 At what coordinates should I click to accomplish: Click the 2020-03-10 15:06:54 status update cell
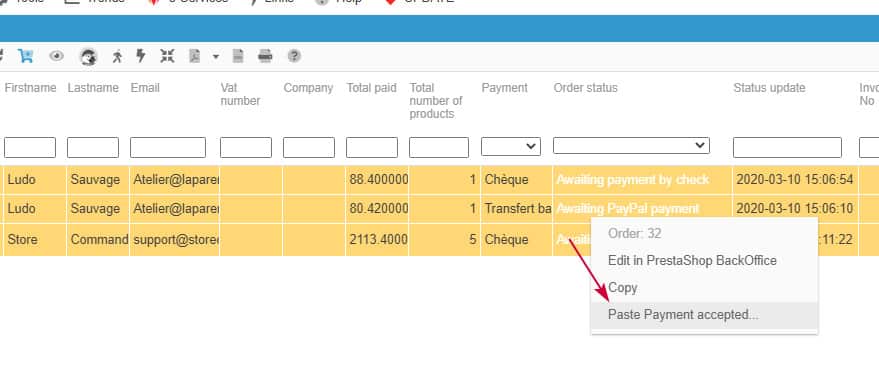pos(794,180)
